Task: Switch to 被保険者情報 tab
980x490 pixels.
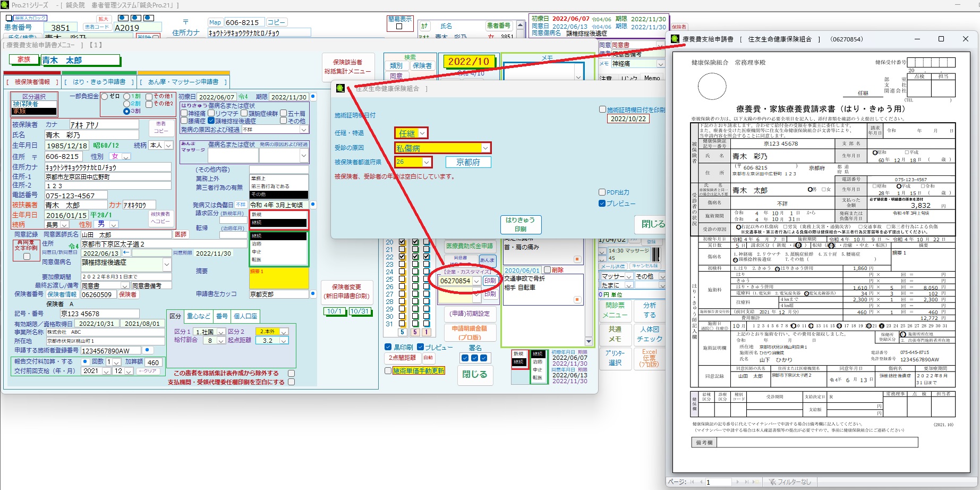Action: [32, 82]
